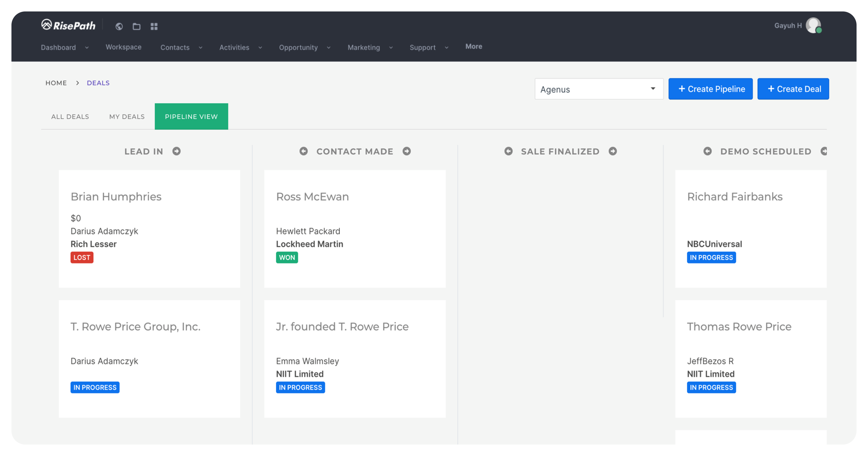The image size is (868, 456).
Task: Go to Home breadcrumb link
Action: click(56, 83)
